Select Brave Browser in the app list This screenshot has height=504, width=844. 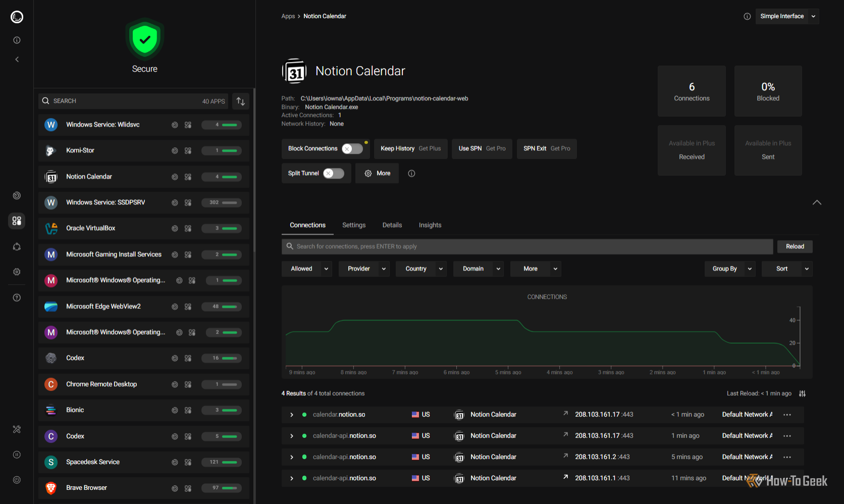[144, 488]
